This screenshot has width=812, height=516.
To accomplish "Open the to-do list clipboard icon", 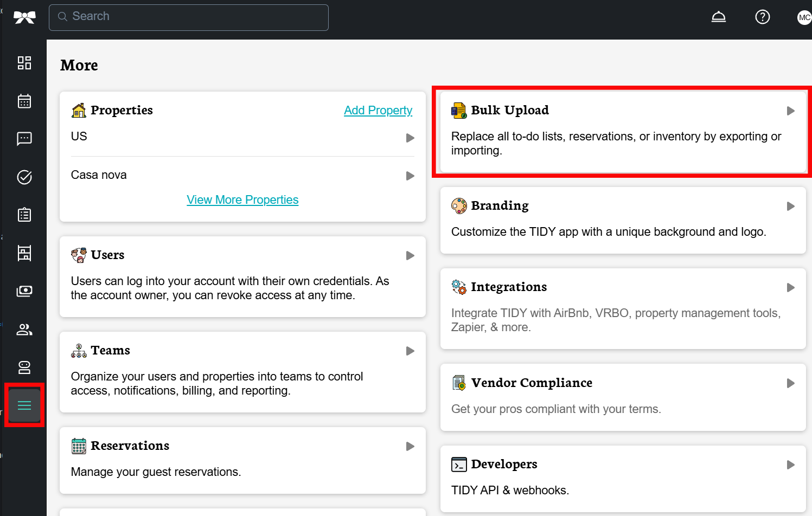I will pos(24,215).
